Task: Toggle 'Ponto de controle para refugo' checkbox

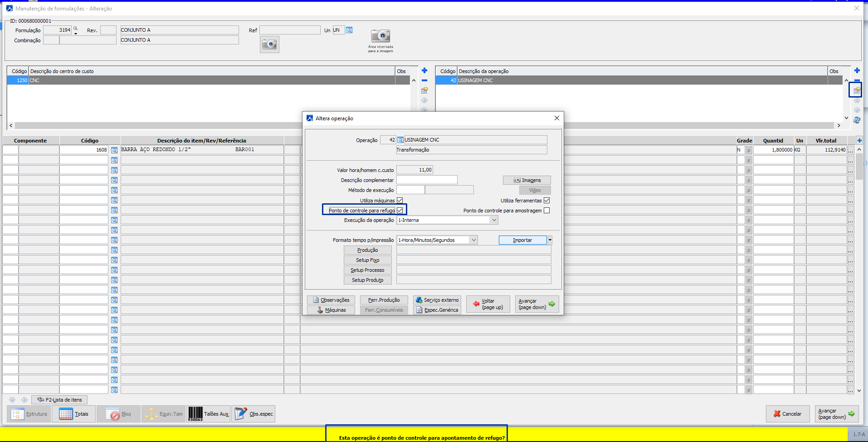Action: 400,210
